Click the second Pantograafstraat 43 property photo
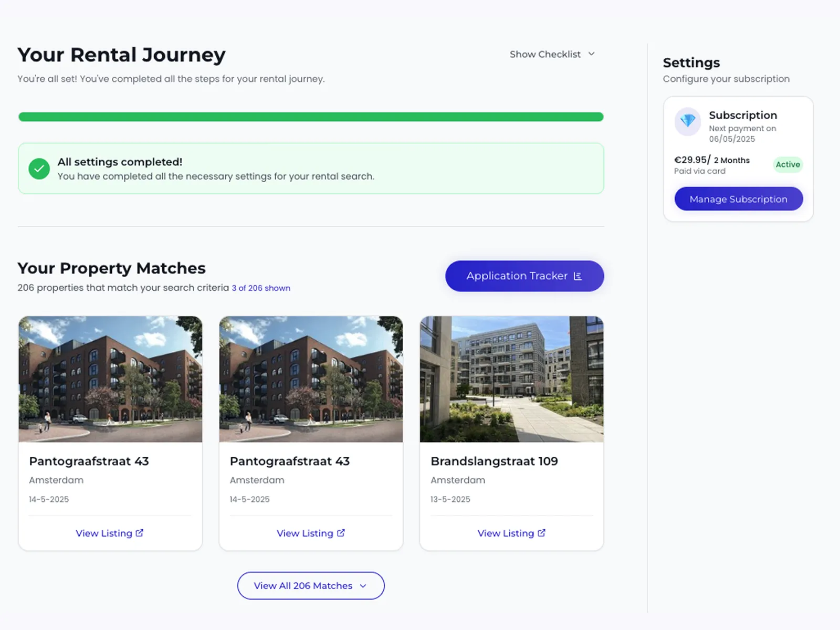The height and width of the screenshot is (630, 840). tap(311, 379)
